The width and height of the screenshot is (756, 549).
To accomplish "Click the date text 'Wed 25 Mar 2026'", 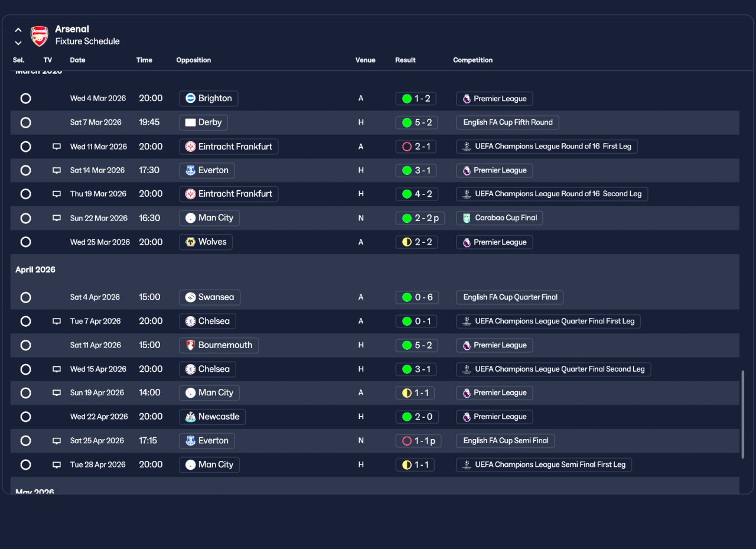I will (100, 242).
